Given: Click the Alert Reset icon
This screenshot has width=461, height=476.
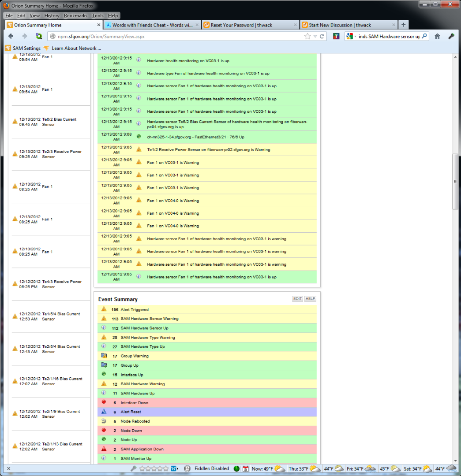Looking at the screenshot, I should click(104, 411).
